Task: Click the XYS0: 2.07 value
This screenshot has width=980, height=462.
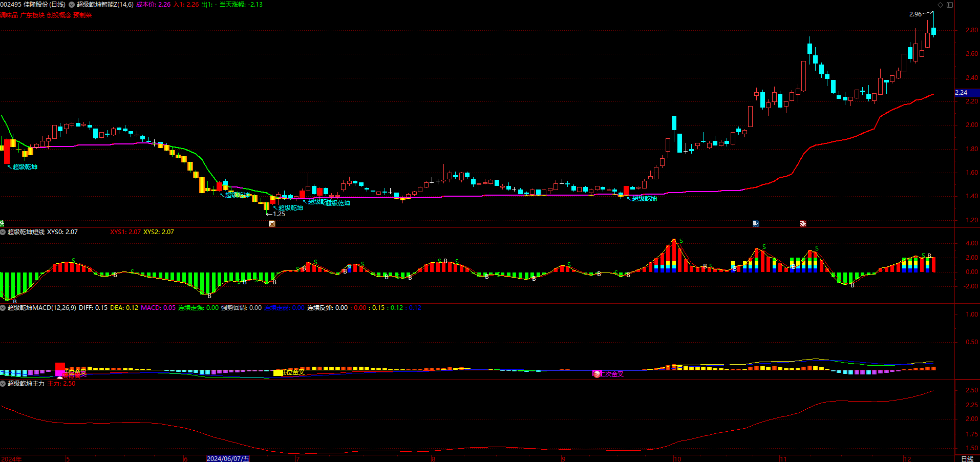Action: [x=62, y=232]
